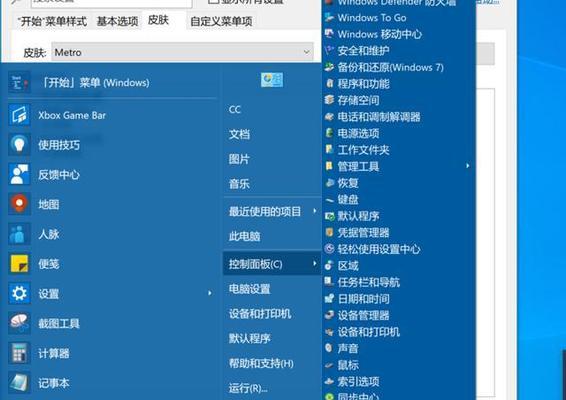Open the 皮肤 Metro dropdown
The width and height of the screenshot is (566, 400).
tap(182, 52)
